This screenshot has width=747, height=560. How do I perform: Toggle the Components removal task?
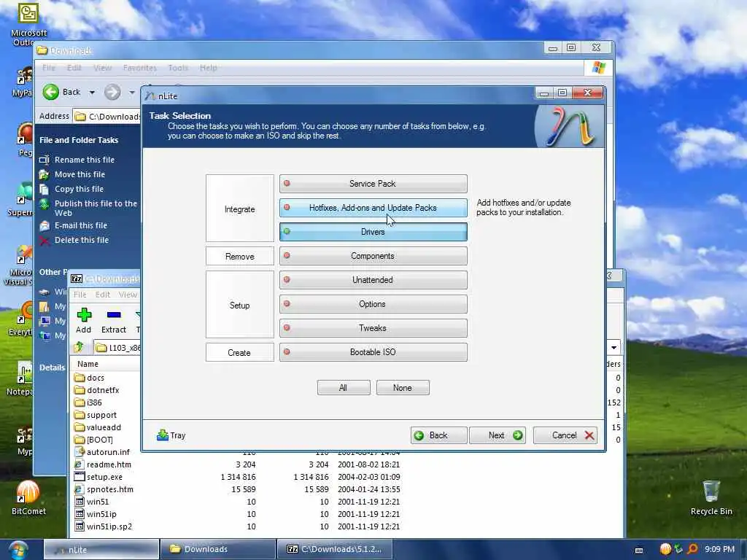pyautogui.click(x=373, y=256)
